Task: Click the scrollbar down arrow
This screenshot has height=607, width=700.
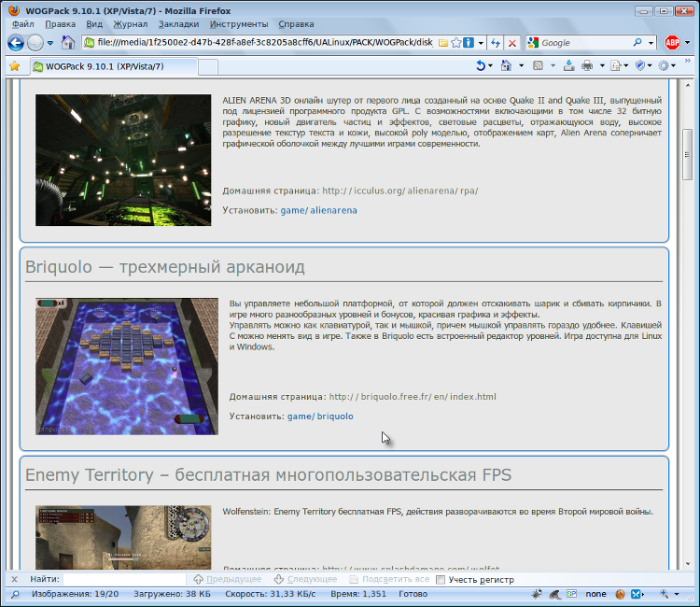Action: (x=688, y=564)
